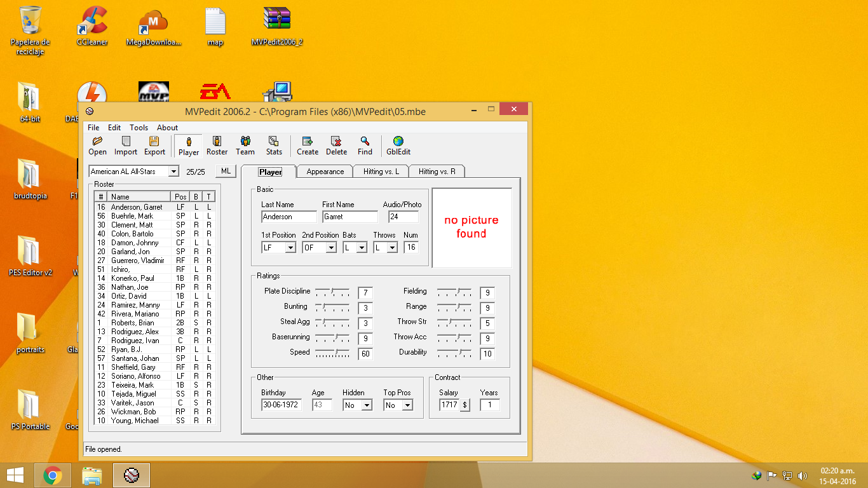Switch to Hitting vs. L tab

(381, 172)
